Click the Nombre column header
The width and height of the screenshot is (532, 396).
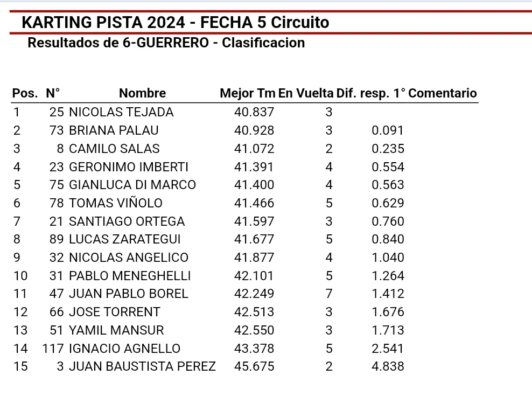(x=142, y=93)
